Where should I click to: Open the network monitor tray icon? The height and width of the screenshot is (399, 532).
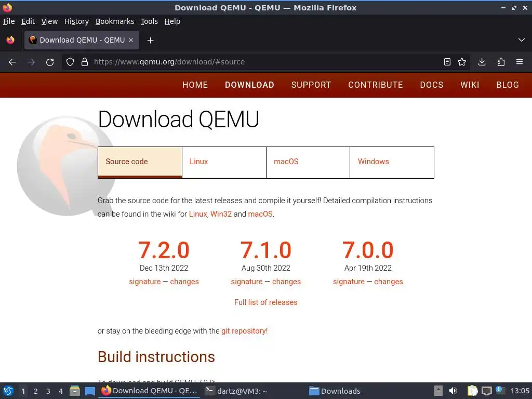(486, 391)
